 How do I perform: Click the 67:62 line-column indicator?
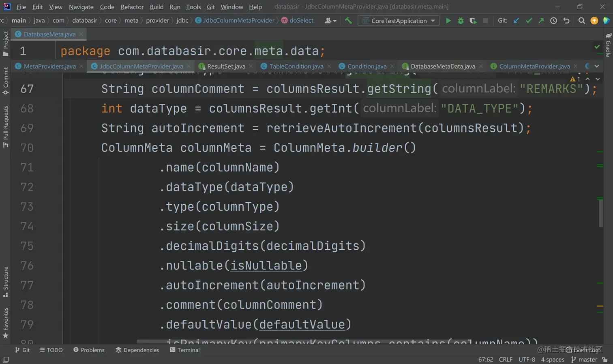coord(486,360)
